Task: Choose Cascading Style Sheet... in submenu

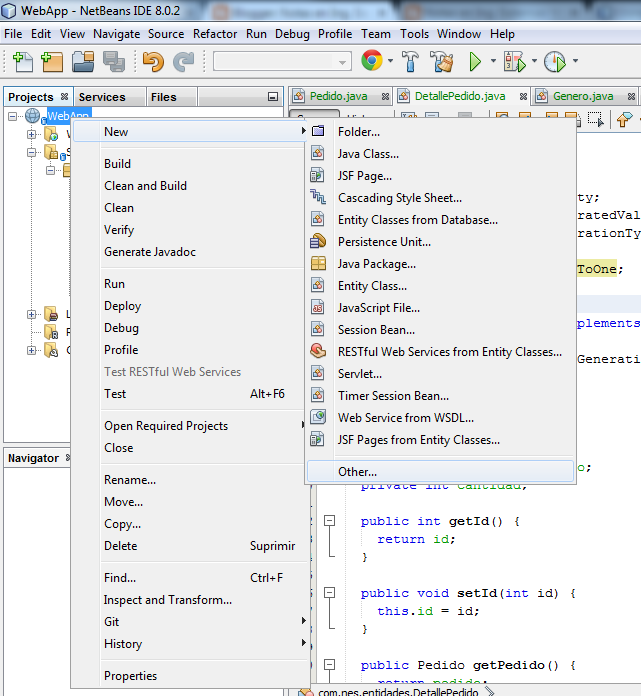Action: (x=440, y=198)
